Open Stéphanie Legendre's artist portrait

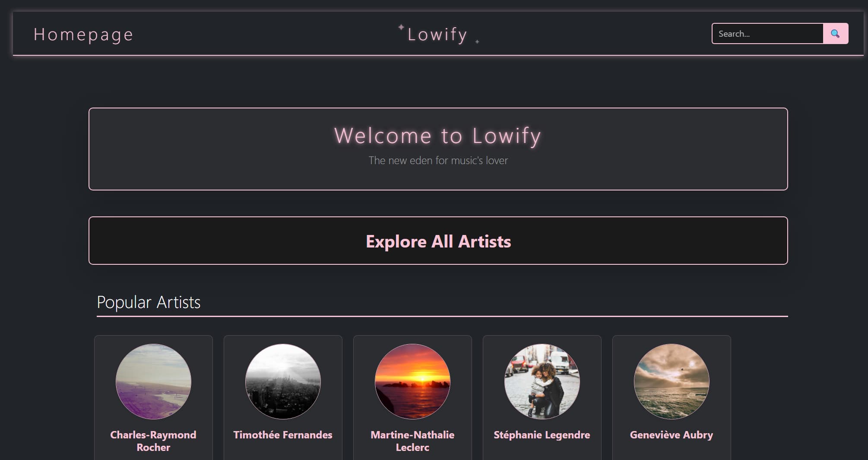coord(542,381)
